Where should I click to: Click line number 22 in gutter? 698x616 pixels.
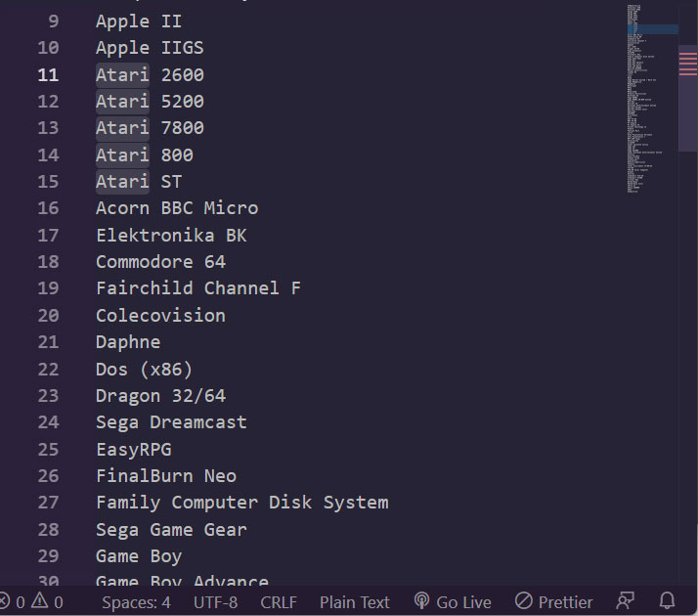pos(48,369)
